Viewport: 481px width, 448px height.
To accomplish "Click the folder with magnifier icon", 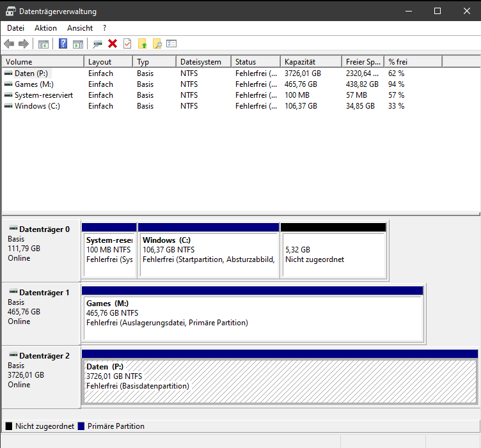I will [x=157, y=44].
